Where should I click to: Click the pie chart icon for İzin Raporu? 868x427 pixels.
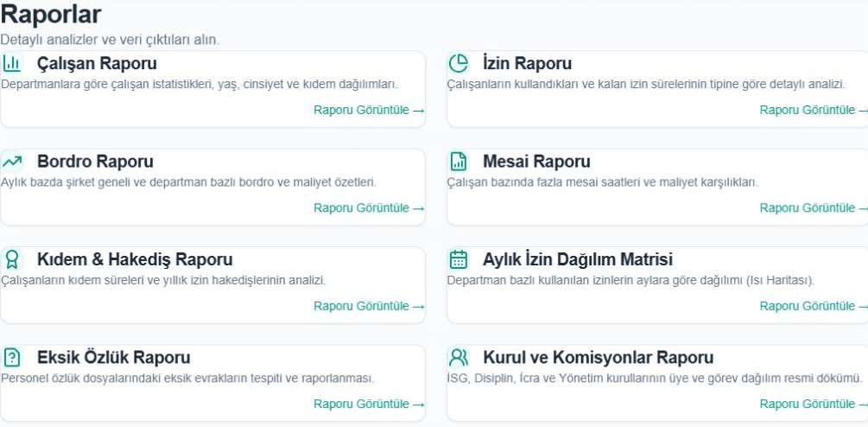click(x=459, y=64)
